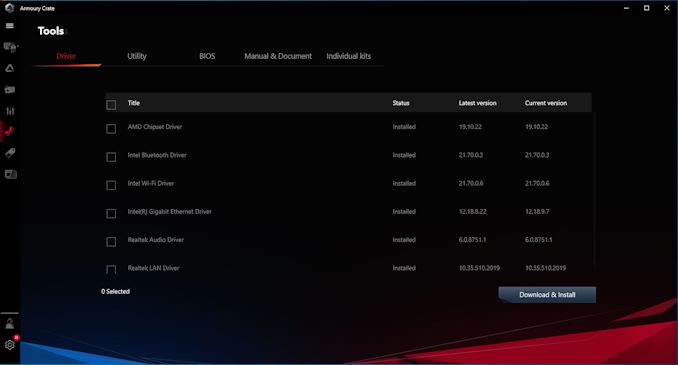This screenshot has height=365, width=678.
Task: Check the Intel(R) Gigabit Ethernet Driver checkbox
Action: point(111,214)
